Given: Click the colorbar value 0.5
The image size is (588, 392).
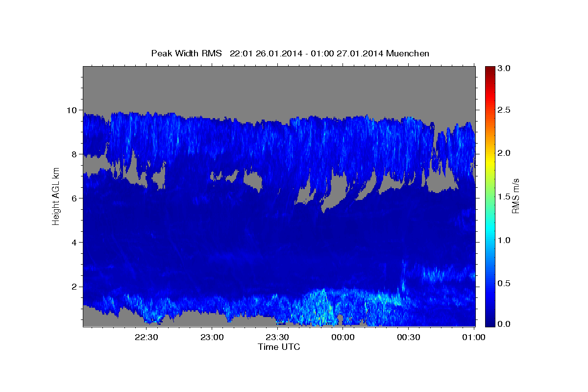Looking at the screenshot, I should [x=505, y=283].
